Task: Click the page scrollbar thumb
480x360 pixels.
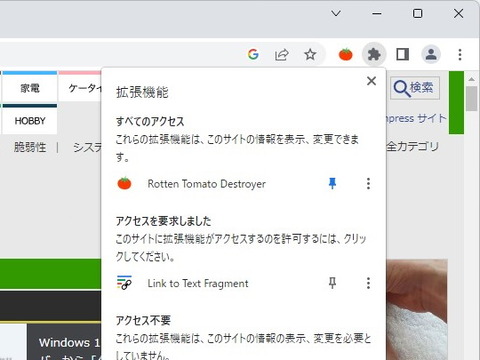Action: pyautogui.click(x=471, y=99)
